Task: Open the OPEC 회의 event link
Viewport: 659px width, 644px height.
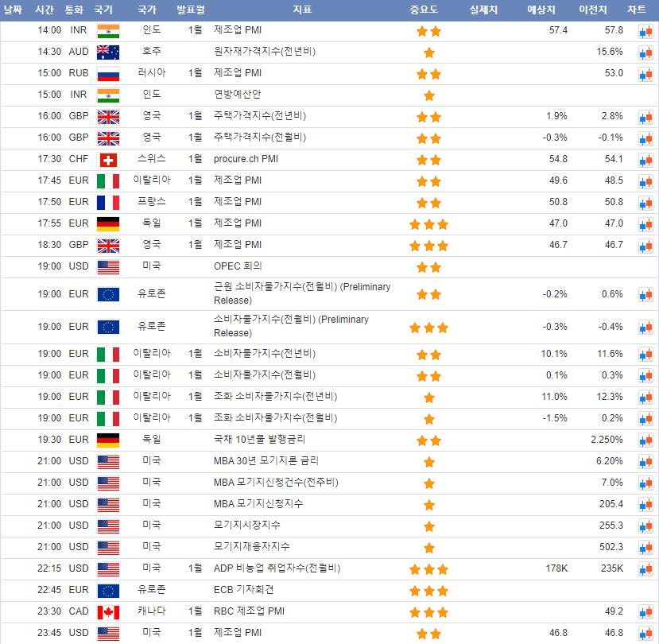Action: pos(238,266)
